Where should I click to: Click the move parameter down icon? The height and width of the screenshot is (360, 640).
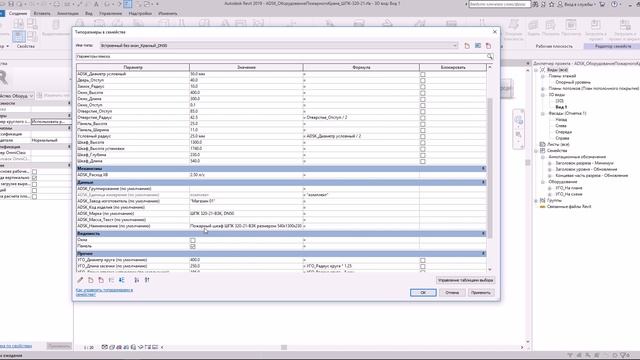[122, 280]
